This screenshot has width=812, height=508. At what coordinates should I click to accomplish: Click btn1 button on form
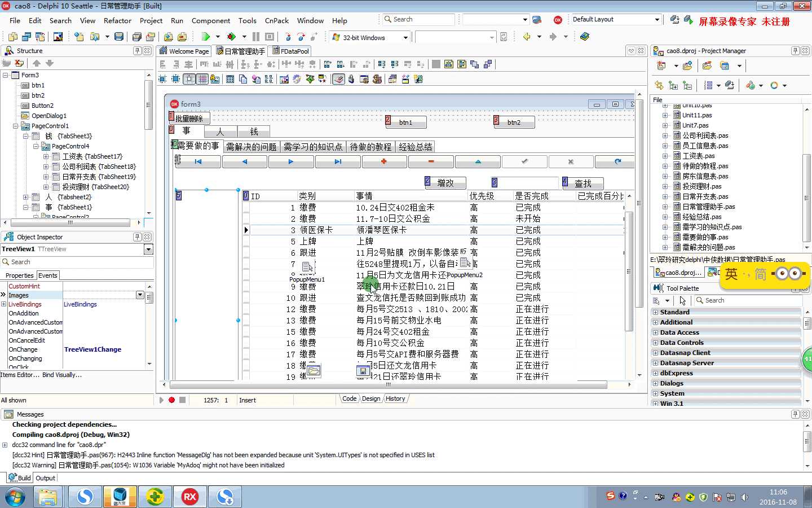coord(405,122)
